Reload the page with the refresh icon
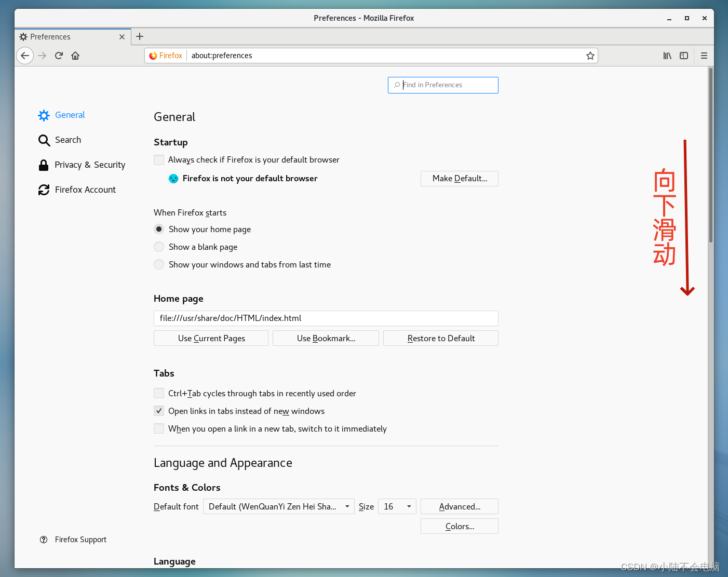 pos(59,56)
